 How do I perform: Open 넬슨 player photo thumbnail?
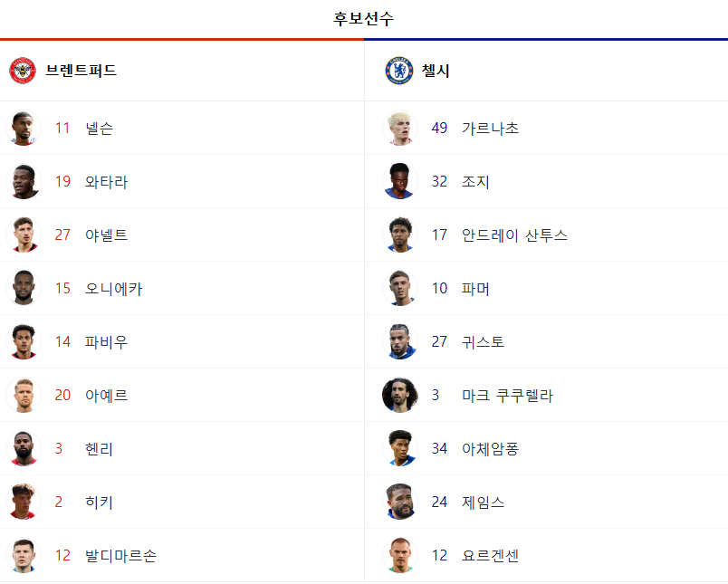[24, 129]
